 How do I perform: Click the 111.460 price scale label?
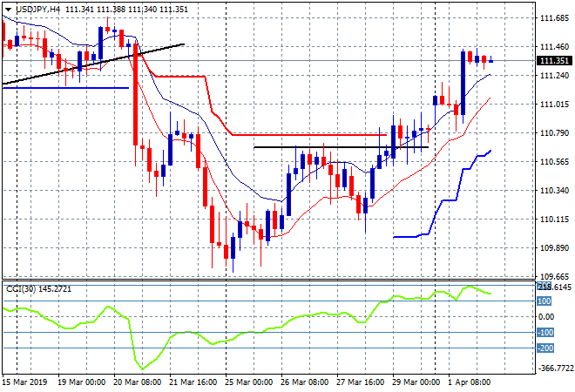click(554, 46)
